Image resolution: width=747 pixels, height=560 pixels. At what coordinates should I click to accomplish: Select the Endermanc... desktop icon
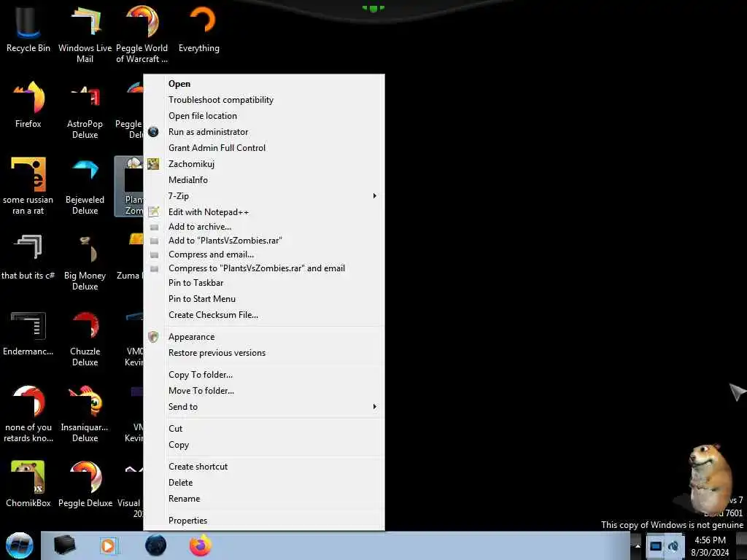28,333
